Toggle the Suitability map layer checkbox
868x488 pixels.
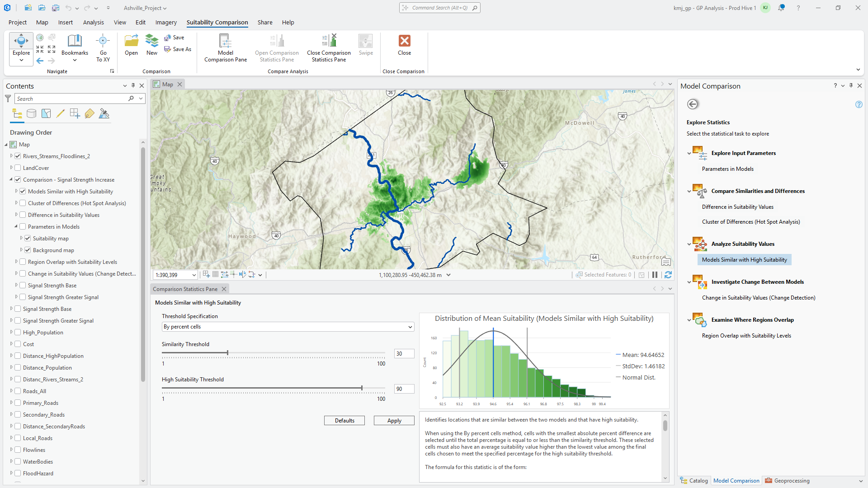tap(28, 239)
